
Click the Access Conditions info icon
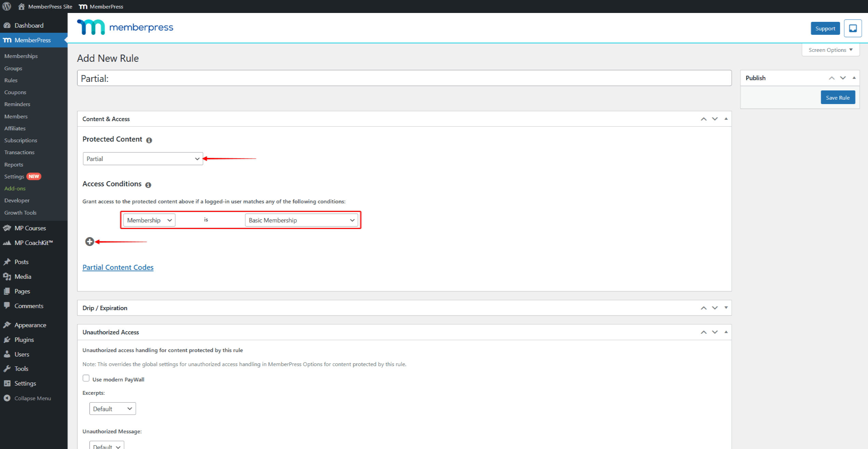[148, 185]
